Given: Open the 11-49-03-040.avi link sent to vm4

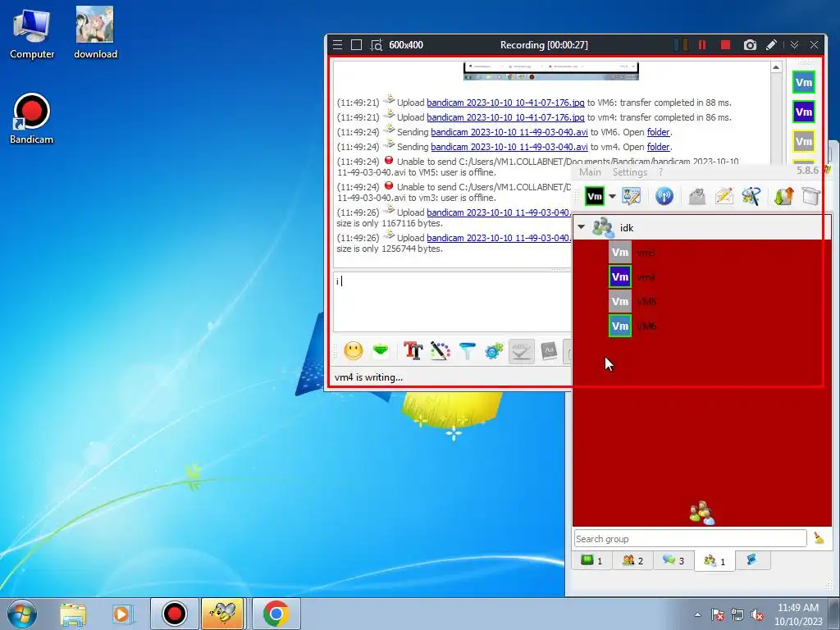Looking at the screenshot, I should coord(509,147).
